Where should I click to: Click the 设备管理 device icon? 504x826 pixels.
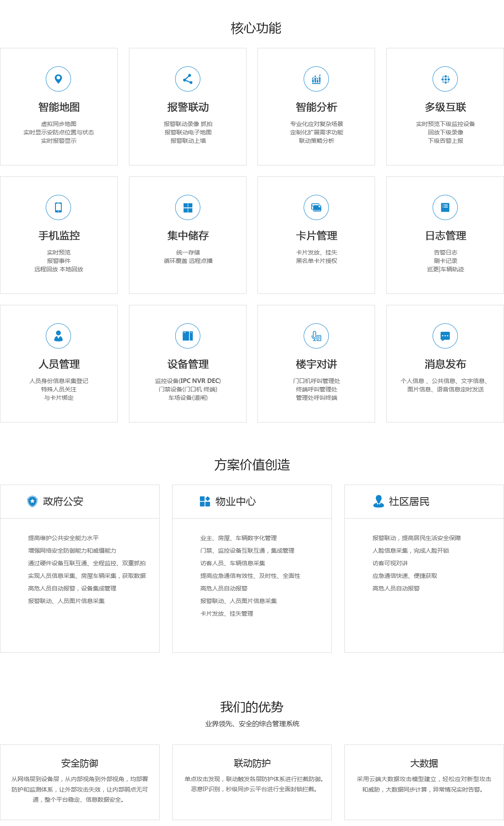pos(188,336)
